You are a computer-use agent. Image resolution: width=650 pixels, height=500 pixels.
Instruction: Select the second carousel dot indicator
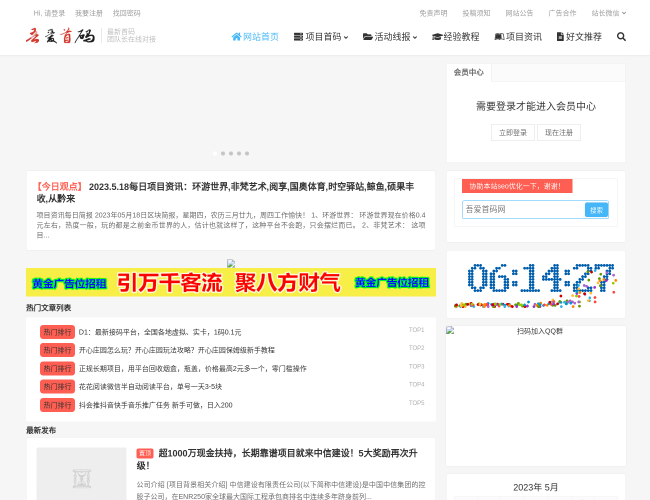pos(223,153)
